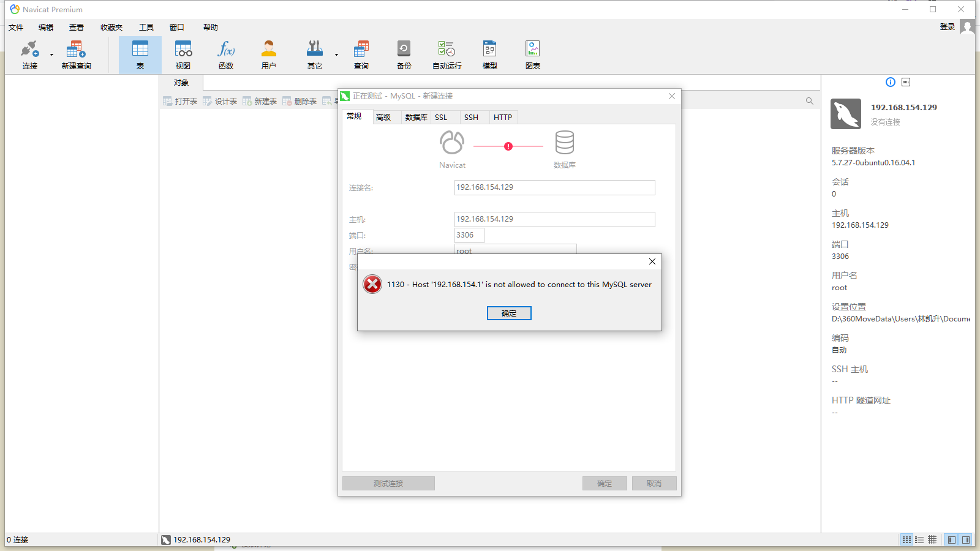The width and height of the screenshot is (980, 551).
Task: Click the search magnifier icon in object pane
Action: point(810,101)
